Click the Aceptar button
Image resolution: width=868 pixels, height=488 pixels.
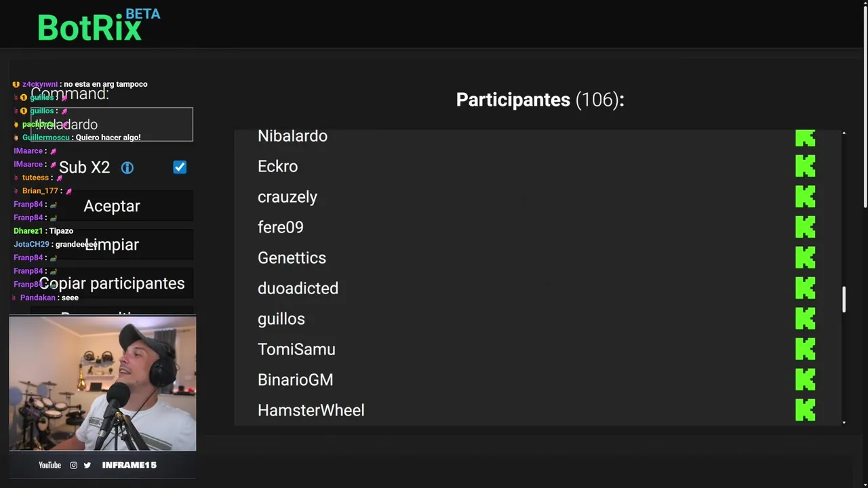(112, 206)
